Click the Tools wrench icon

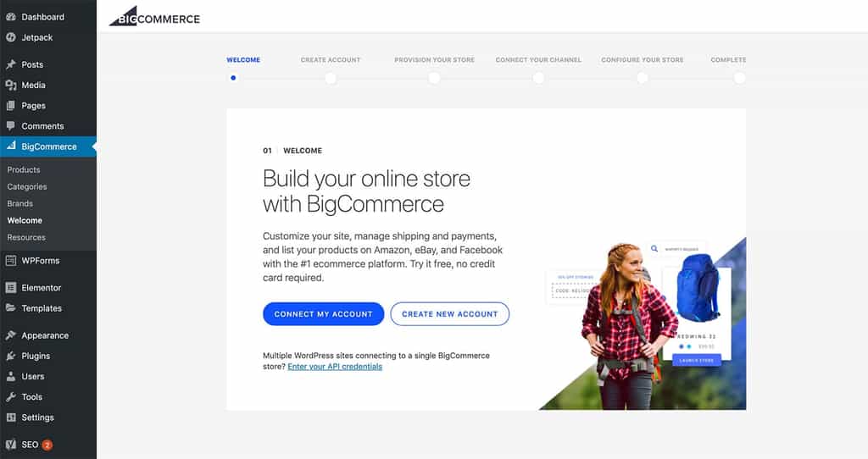[10, 396]
